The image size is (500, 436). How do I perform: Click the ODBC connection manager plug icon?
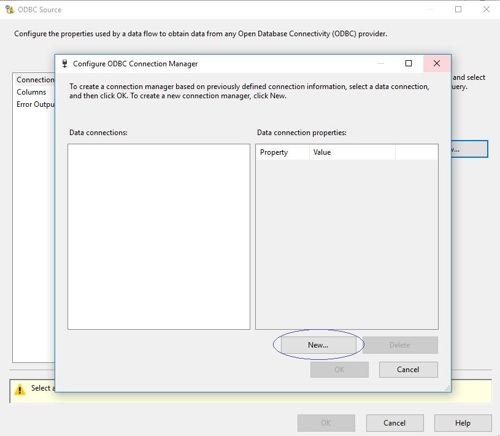[65, 64]
